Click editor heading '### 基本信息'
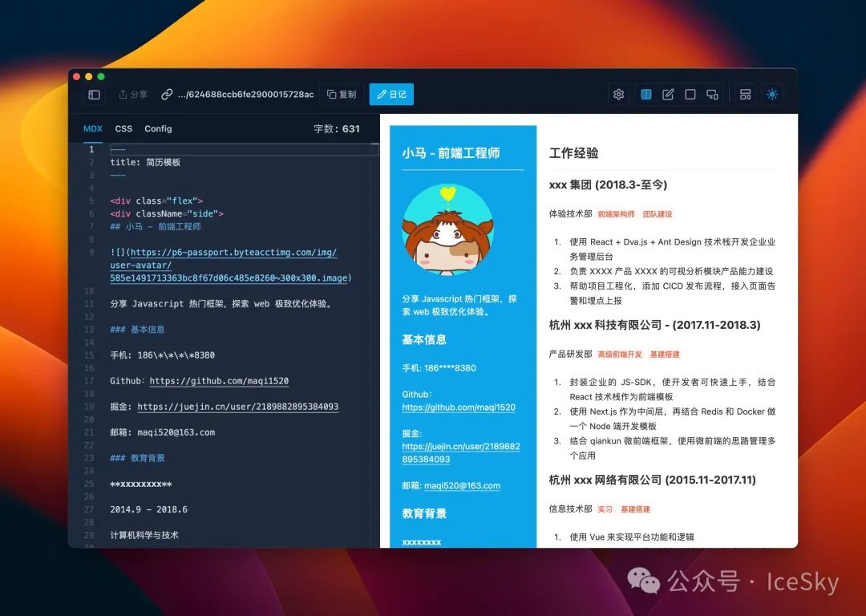This screenshot has width=866, height=616. click(x=137, y=330)
